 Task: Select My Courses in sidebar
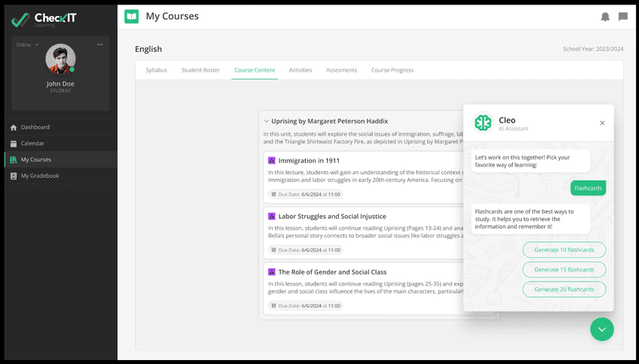[61, 160]
